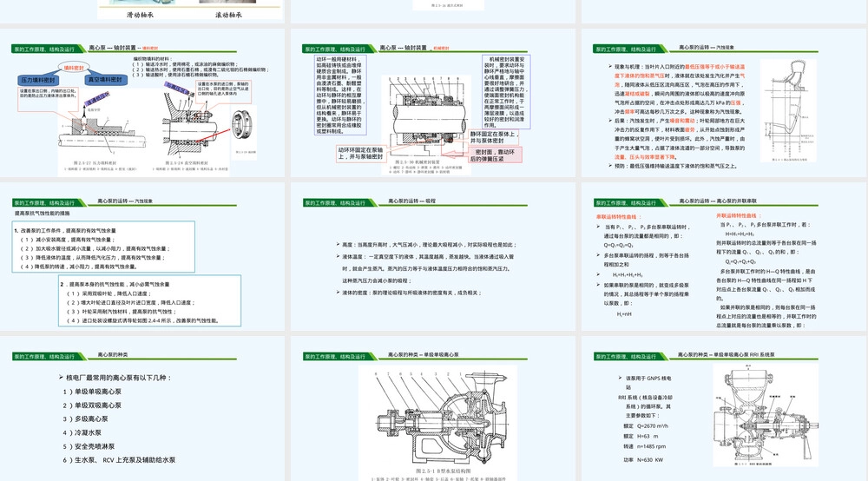This screenshot has width=868, height=481.
Task: Click the red 并联运转特性曲线 heading
Action: coord(739,216)
